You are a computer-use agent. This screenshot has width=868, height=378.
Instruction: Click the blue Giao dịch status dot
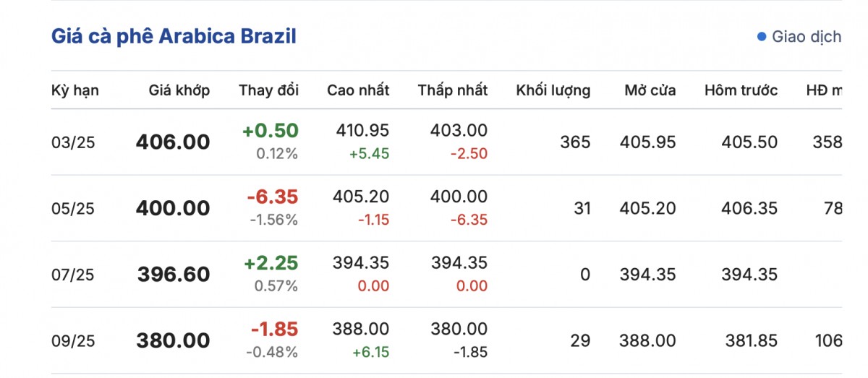click(762, 37)
